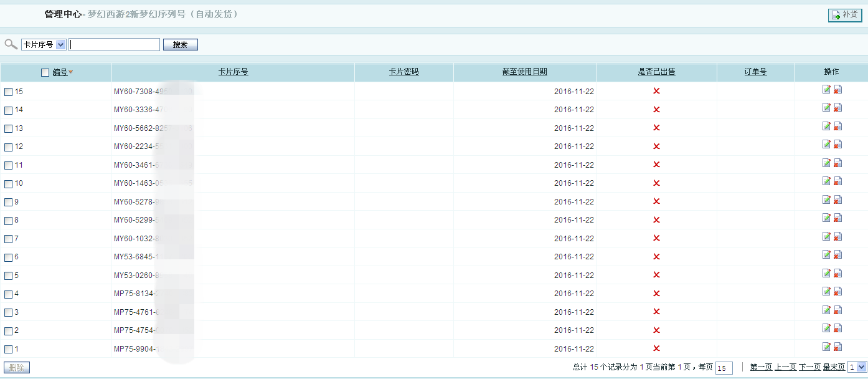Click the delete icon for row 15
Viewport: 868px width, 379px height.
tap(837, 90)
